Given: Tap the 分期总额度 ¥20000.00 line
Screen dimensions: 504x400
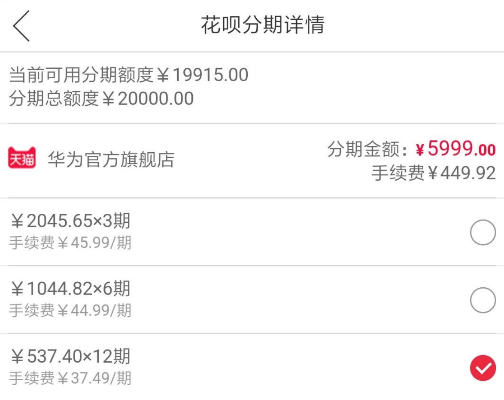Looking at the screenshot, I should 101,99.
